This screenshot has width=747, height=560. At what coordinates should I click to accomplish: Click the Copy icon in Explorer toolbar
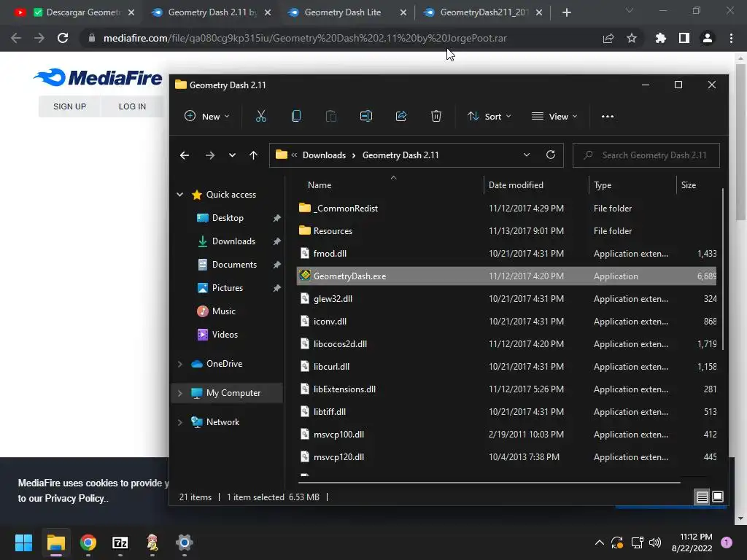coord(296,116)
